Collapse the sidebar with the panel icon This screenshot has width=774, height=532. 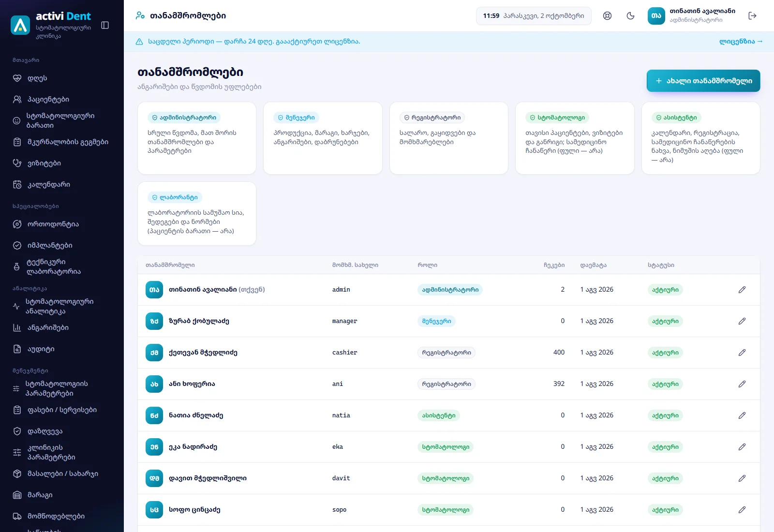[x=105, y=25]
